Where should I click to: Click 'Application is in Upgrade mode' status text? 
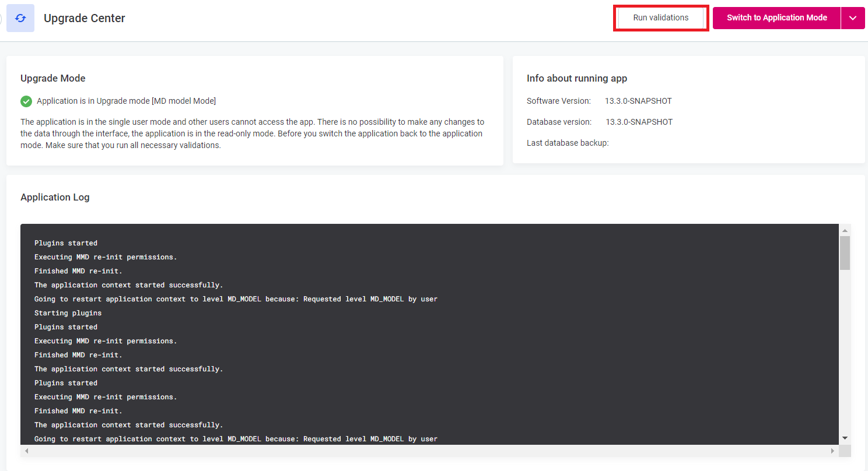click(x=126, y=101)
